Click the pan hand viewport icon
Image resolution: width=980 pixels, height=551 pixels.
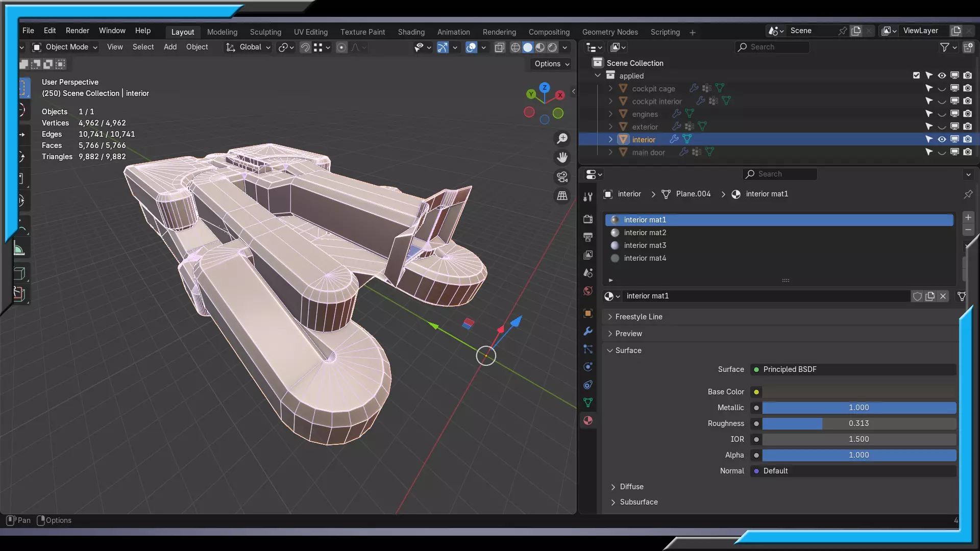pos(562,157)
